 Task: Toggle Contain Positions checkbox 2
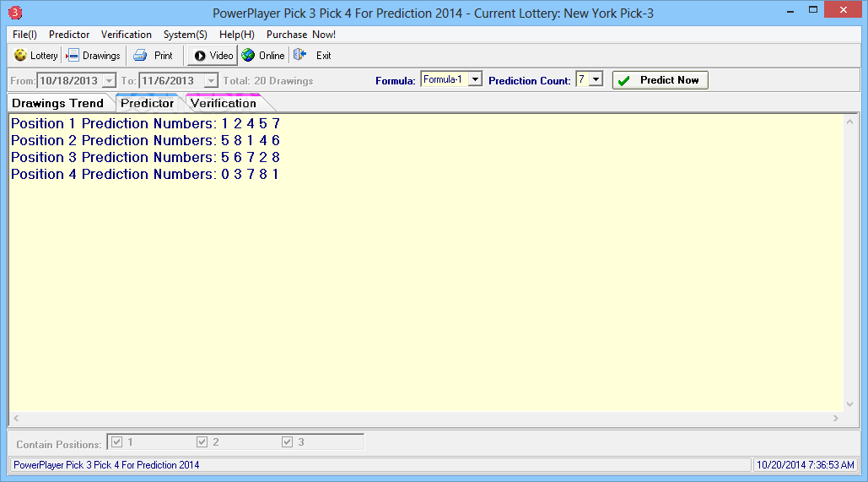coord(202,442)
